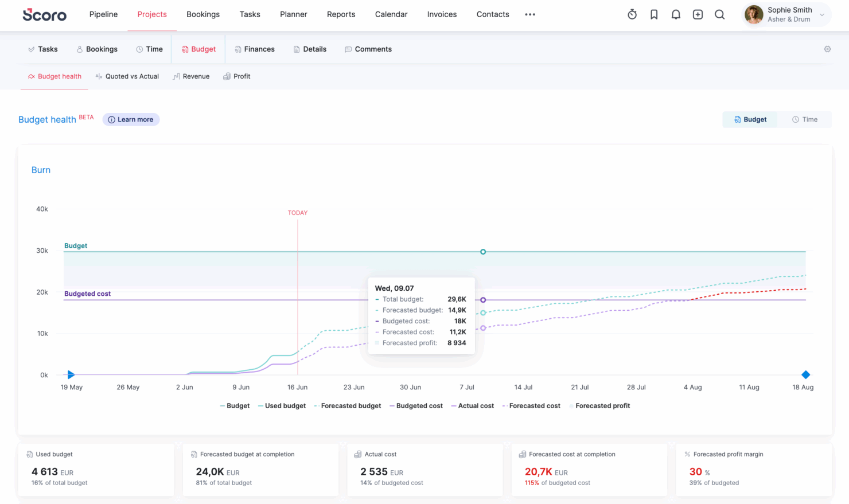
Task: Open the Invoices page
Action: 442,14
